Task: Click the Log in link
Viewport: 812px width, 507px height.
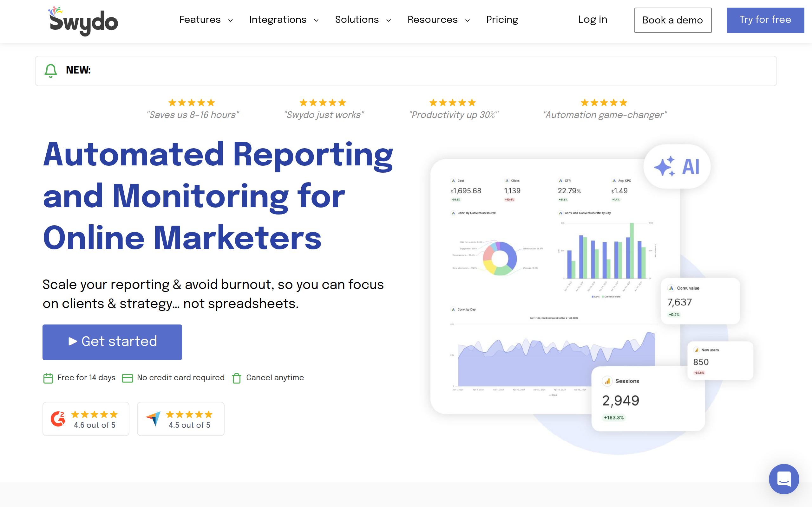Action: point(593,20)
